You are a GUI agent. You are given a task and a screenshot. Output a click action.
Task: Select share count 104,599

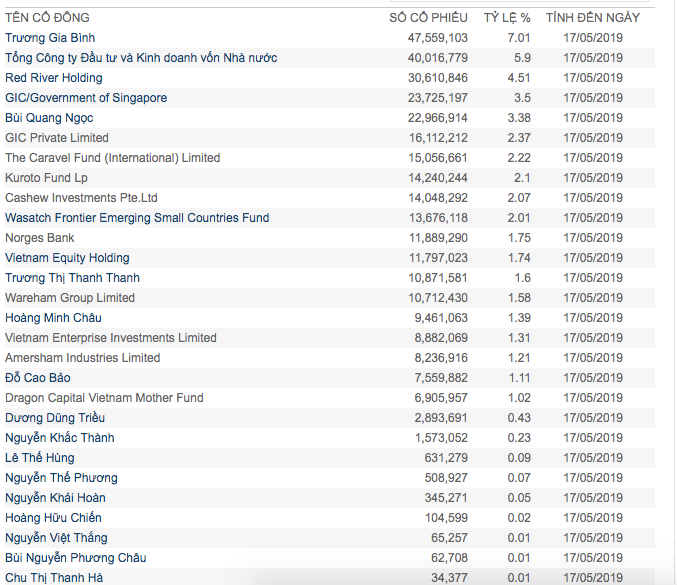tap(446, 518)
